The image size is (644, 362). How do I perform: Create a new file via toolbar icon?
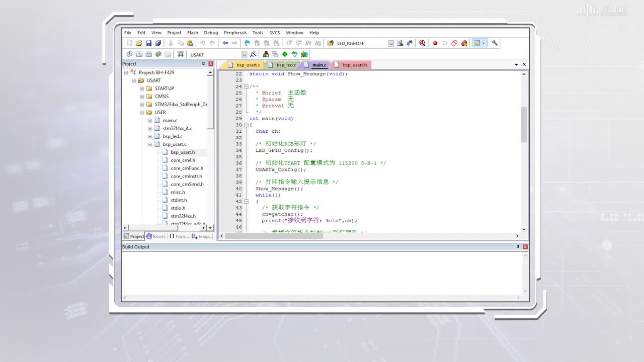pyautogui.click(x=129, y=43)
